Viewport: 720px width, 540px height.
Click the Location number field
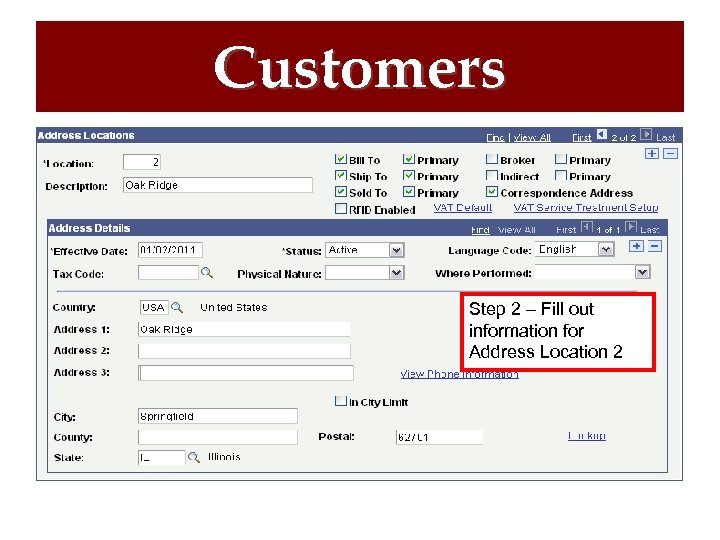pyautogui.click(x=141, y=162)
